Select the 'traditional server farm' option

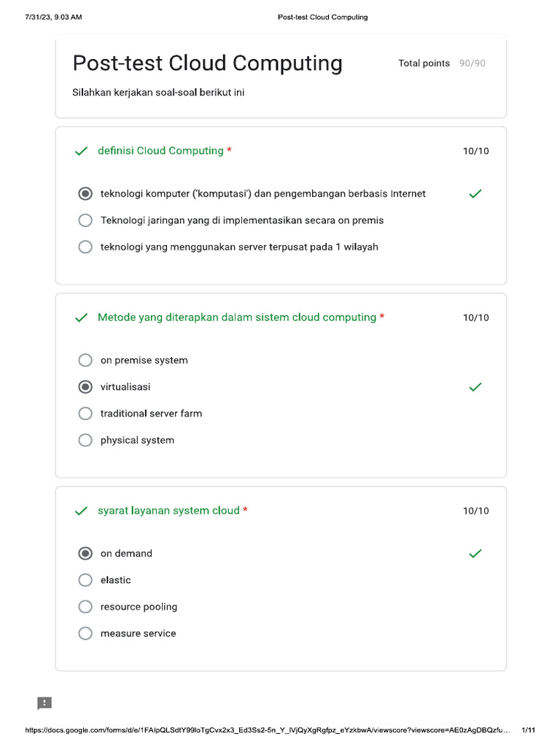point(85,414)
